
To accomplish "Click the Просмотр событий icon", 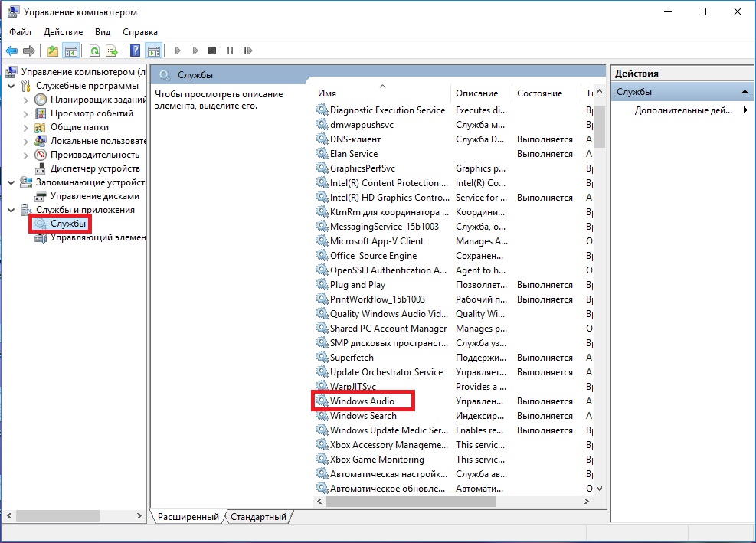I will click(x=41, y=113).
